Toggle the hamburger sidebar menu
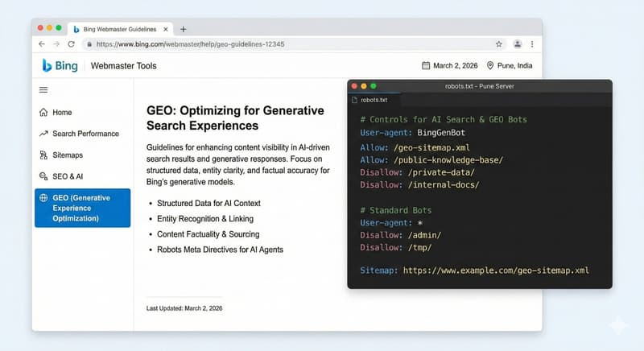This screenshot has width=644, height=351. coord(43,90)
